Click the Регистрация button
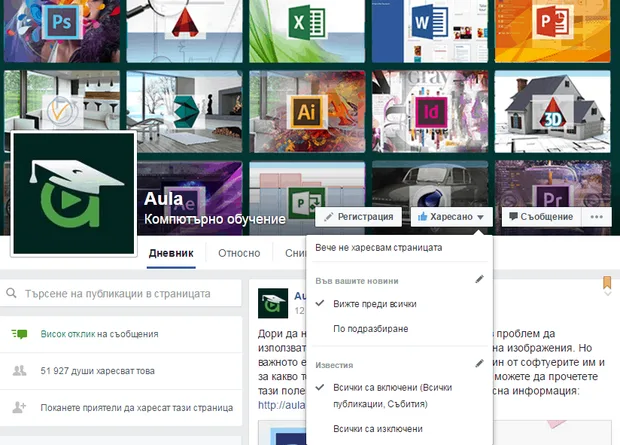 pos(358,217)
